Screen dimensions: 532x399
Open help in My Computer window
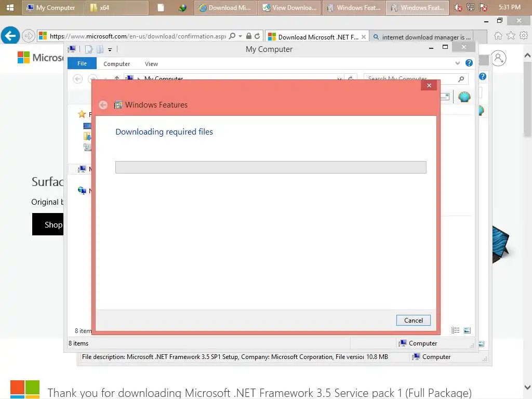(x=469, y=63)
